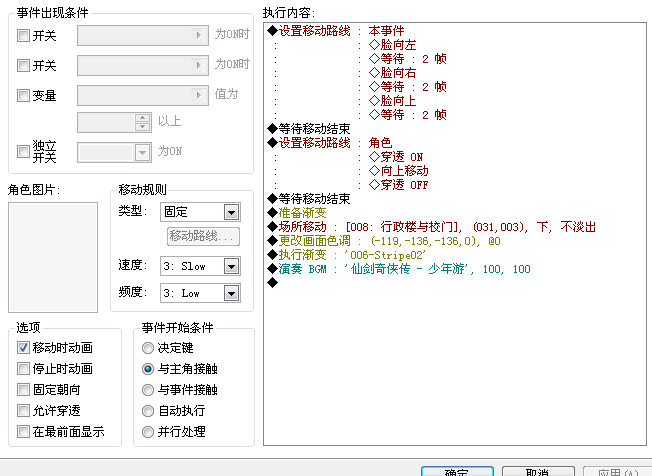Click the 确定 confirm button
This screenshot has height=476, width=652.
(457, 471)
